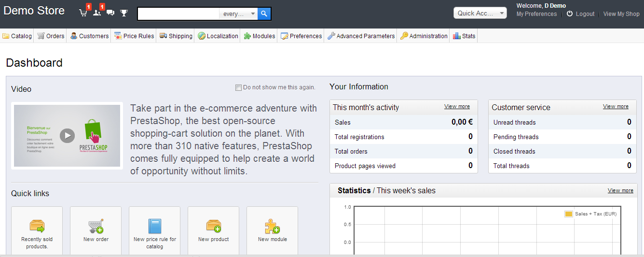View more of This month's activity
This screenshot has height=257, width=644.
pos(457,106)
